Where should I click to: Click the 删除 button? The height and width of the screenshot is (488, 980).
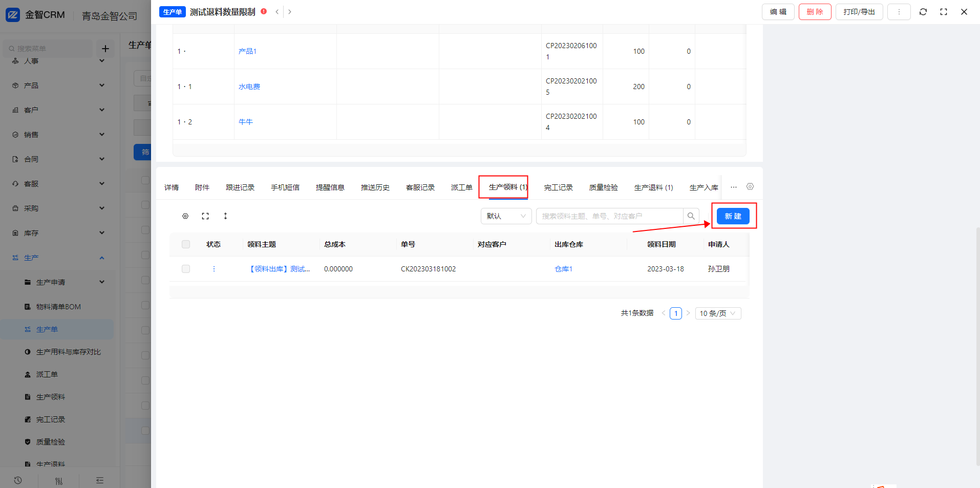815,12
